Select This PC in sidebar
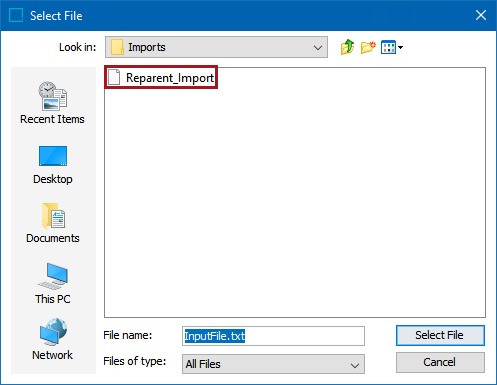Screen dimensions: 497x385 [x=53, y=283]
